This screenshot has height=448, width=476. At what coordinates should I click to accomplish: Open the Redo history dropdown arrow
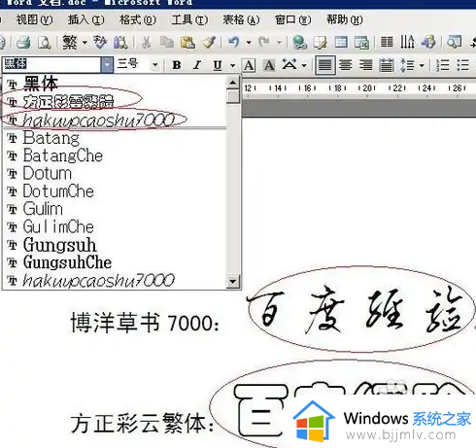coord(279,43)
